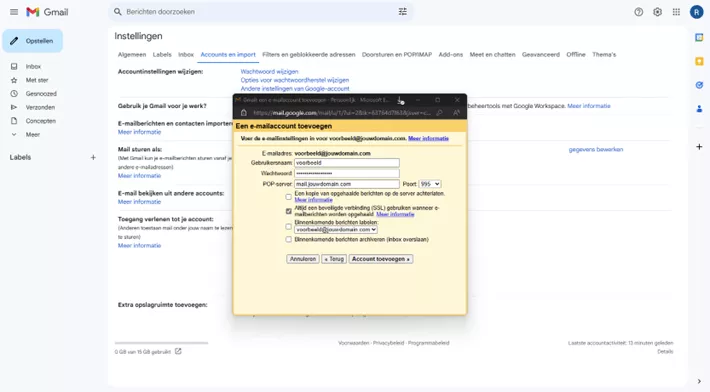Open the Help question mark icon
This screenshot has width=710, height=392.
(638, 12)
